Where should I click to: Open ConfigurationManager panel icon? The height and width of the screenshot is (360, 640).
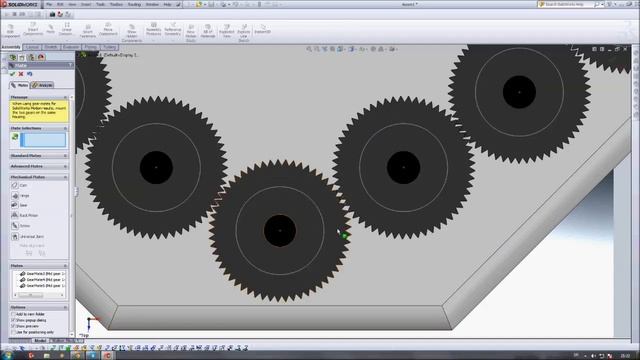pos(31,57)
